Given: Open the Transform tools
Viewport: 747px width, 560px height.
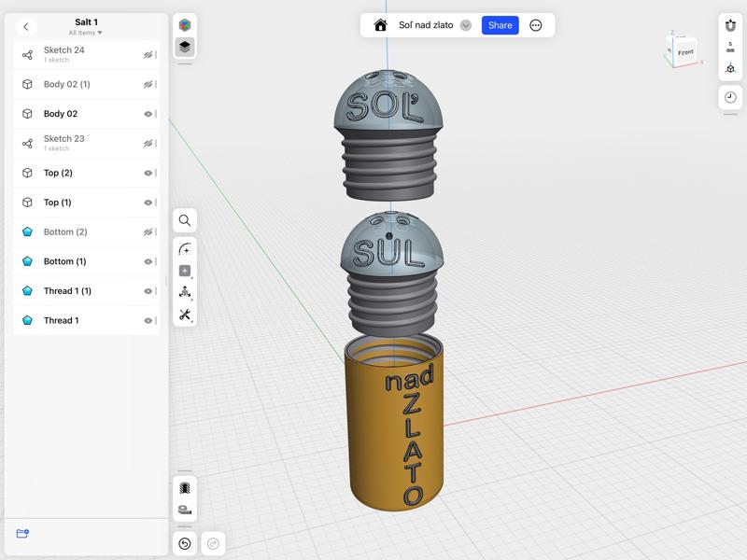Looking at the screenshot, I should click(x=185, y=292).
